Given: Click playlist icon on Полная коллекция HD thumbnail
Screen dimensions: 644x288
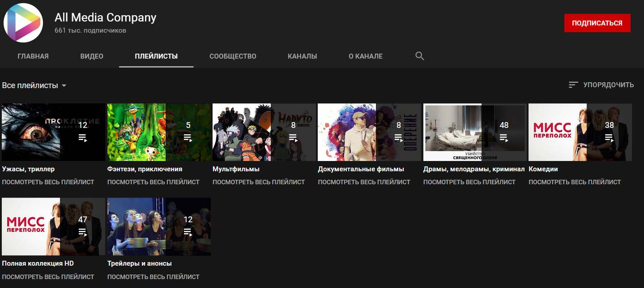Looking at the screenshot, I should click(82, 232).
